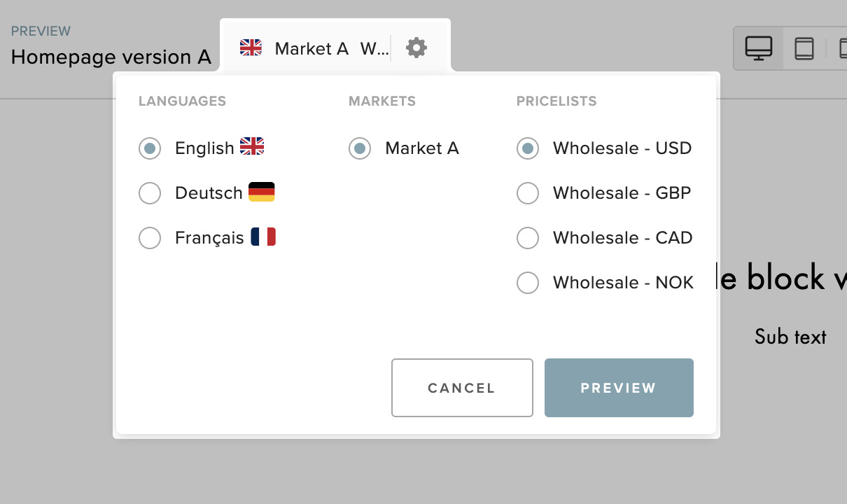Viewport: 847px width, 504px height.
Task: Click the Homepage version A title
Action: pyautogui.click(x=111, y=57)
